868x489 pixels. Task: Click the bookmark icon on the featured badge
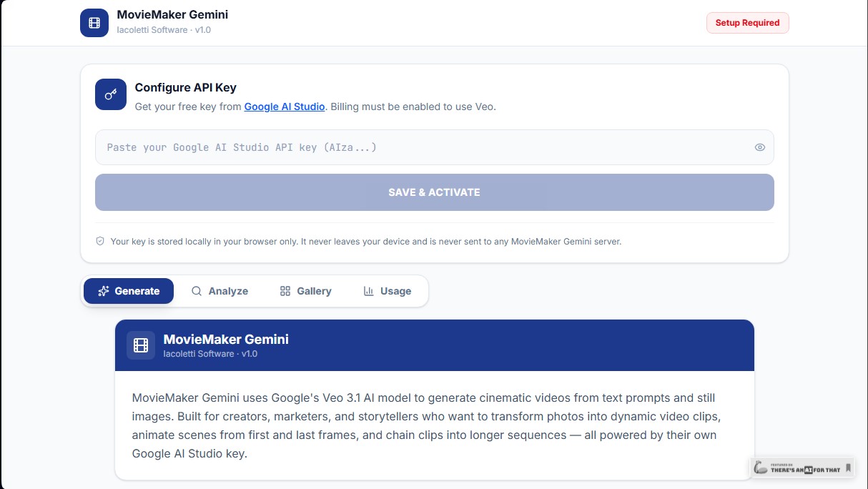pos(848,468)
